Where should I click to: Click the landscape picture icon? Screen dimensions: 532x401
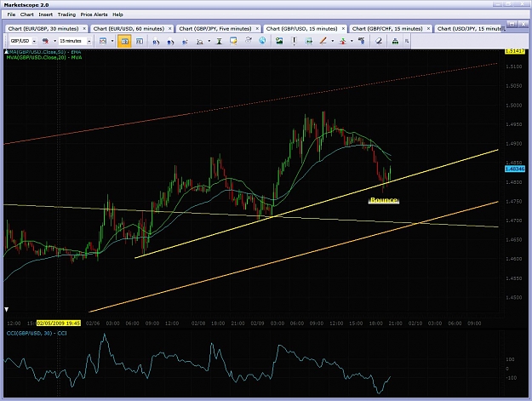click(x=279, y=41)
